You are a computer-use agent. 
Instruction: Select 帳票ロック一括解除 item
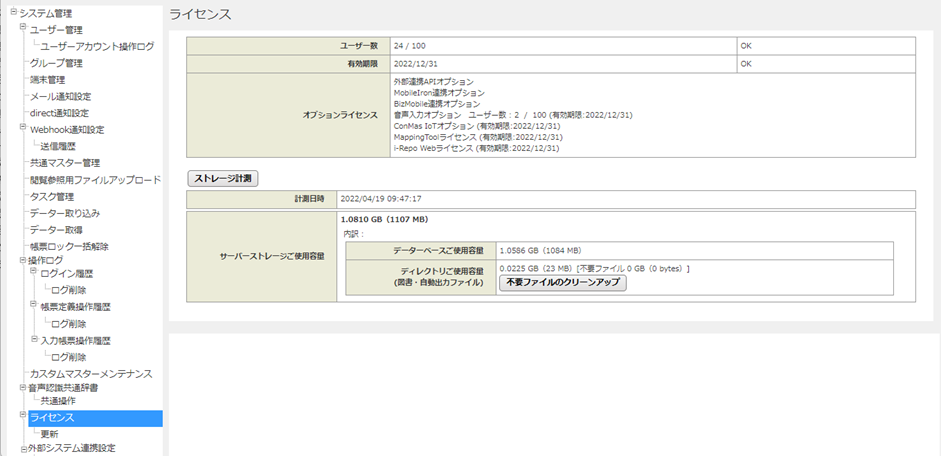pos(69,246)
